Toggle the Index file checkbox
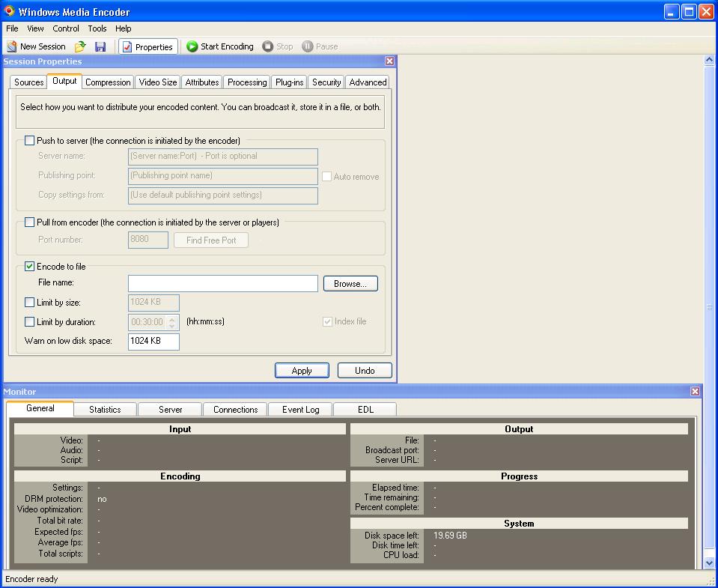Viewport: 718px width, 588px height. click(327, 321)
